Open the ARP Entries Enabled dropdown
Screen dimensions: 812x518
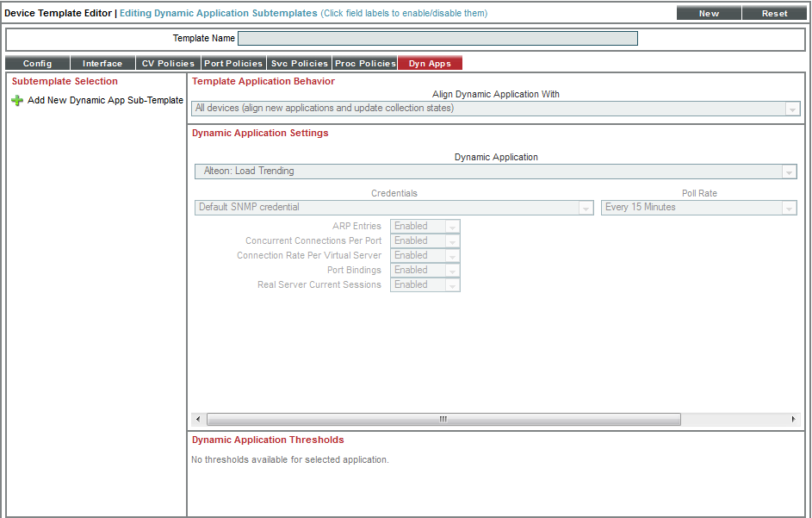click(425, 227)
